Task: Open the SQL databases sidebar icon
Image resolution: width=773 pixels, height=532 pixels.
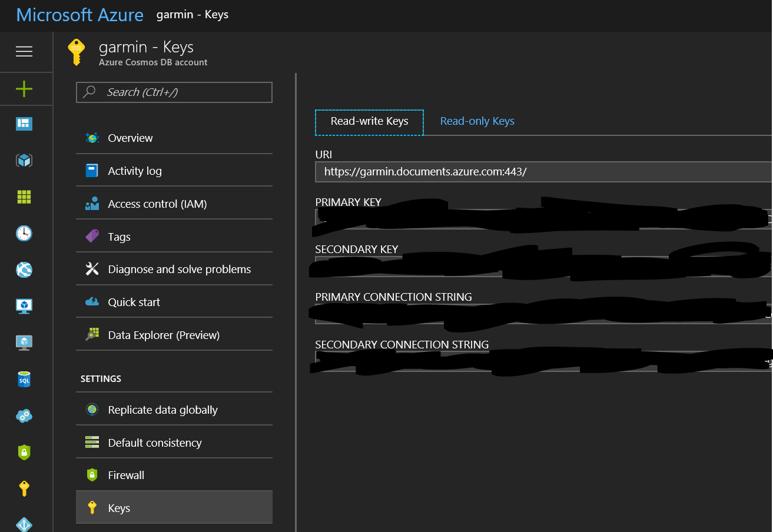Action: [x=24, y=380]
